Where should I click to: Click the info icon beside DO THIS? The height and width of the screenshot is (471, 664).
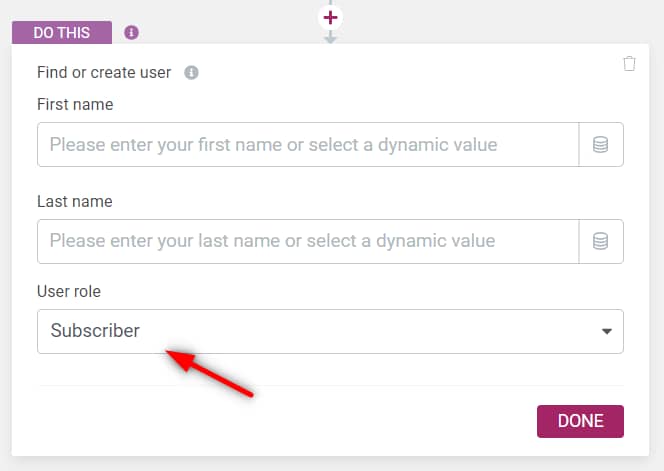pos(132,32)
